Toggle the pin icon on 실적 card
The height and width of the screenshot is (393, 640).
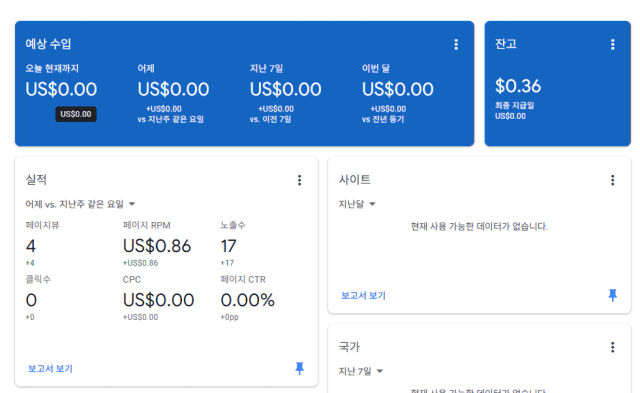(299, 369)
